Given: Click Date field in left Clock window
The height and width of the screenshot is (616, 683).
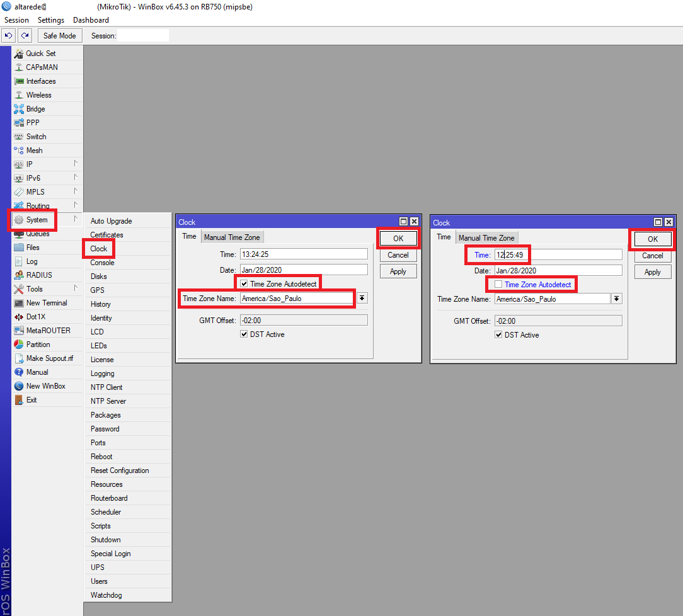Looking at the screenshot, I should (x=304, y=270).
